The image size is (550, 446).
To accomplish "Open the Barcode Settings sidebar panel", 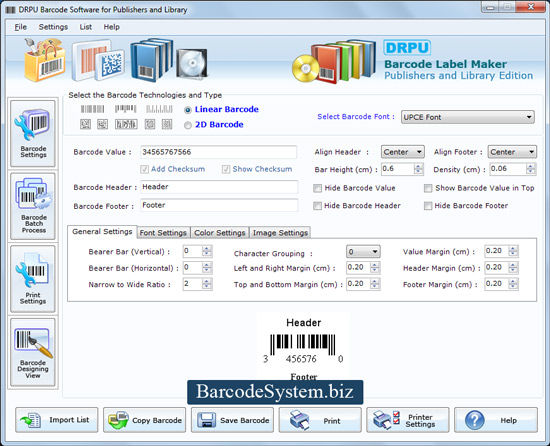I will 33,134.
